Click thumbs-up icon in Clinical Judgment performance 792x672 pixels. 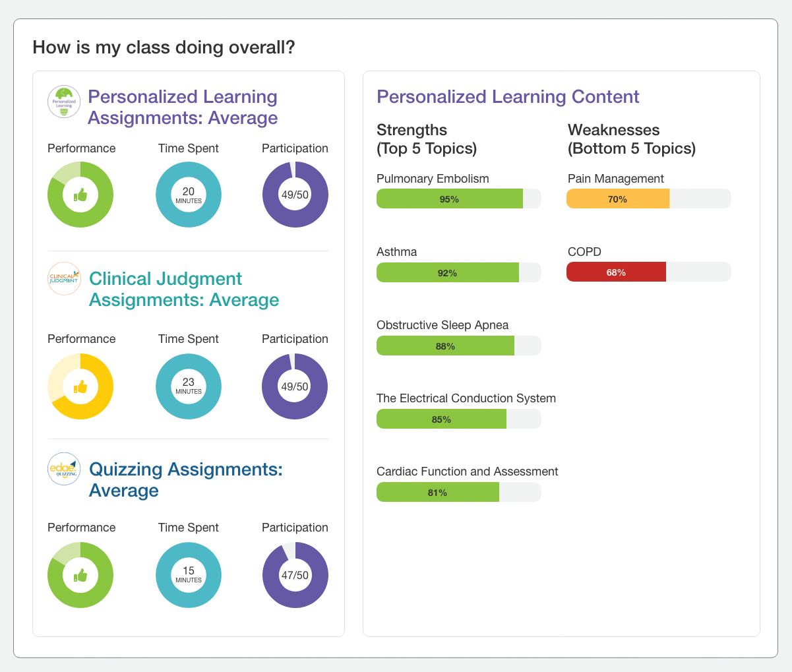click(80, 386)
